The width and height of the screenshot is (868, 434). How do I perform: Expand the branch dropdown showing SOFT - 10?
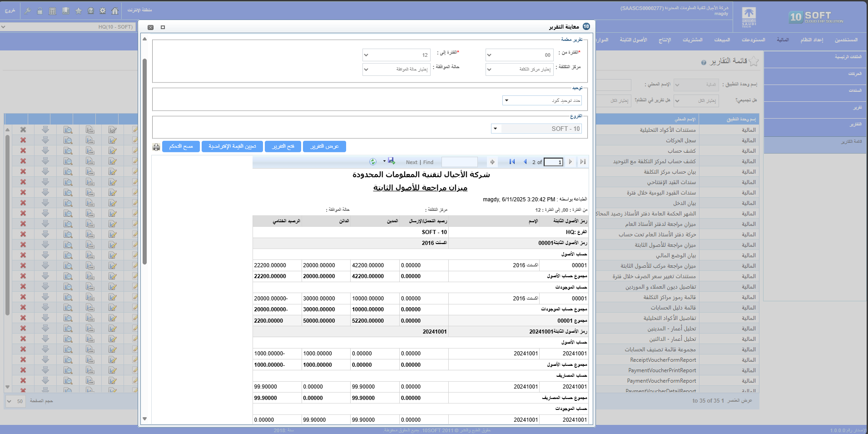click(x=495, y=129)
